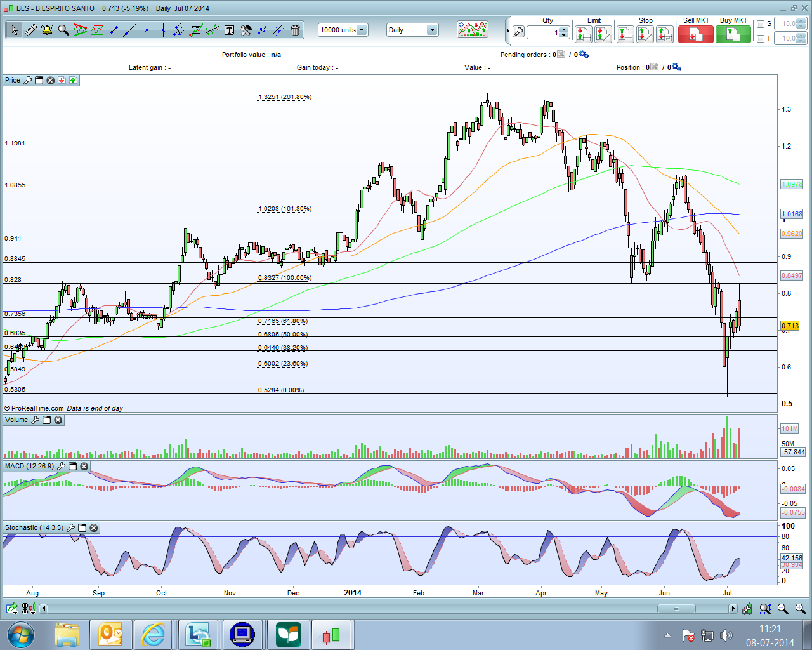Choose the text annotation tool

pyautogui.click(x=229, y=30)
